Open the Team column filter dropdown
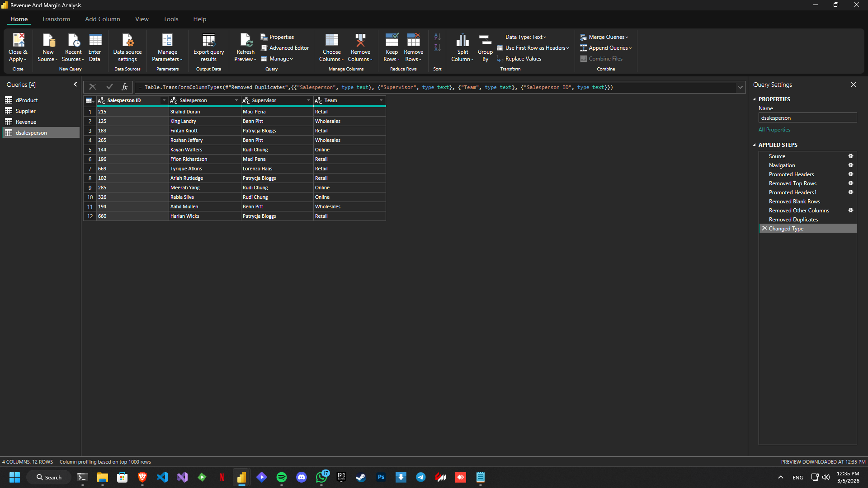The height and width of the screenshot is (488, 868). 381,100
